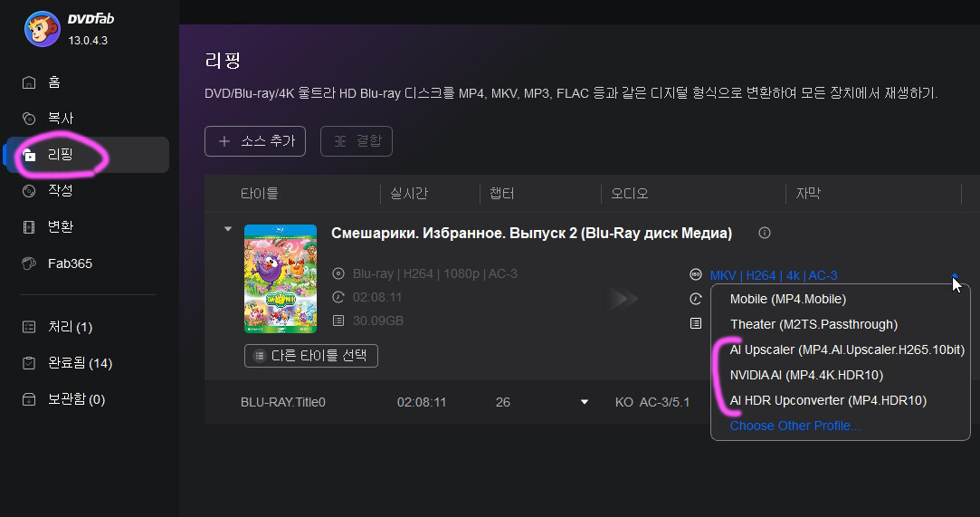Click the Blu-ray | H264 | 1080p | AC-3 source info
This screenshot has width=980, height=517.
click(435, 273)
